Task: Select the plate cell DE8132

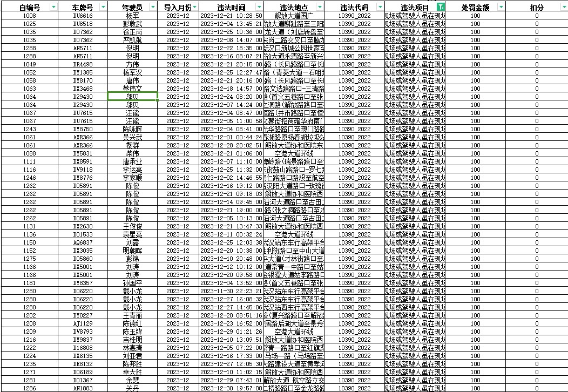Action: (x=83, y=364)
